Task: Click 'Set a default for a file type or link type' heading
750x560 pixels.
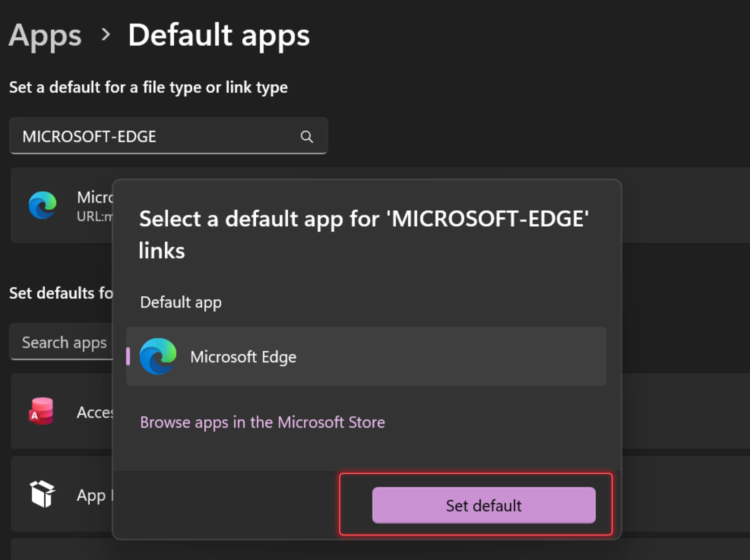Action: pyautogui.click(x=149, y=88)
